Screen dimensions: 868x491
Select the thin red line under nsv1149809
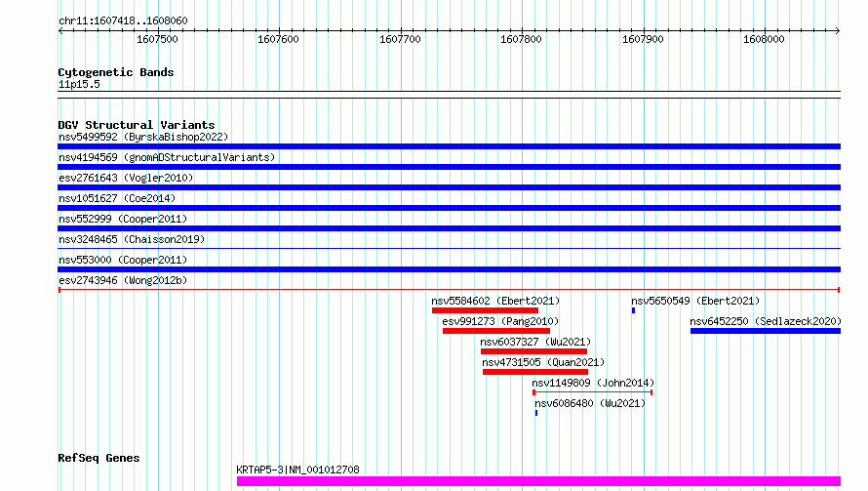593,392
